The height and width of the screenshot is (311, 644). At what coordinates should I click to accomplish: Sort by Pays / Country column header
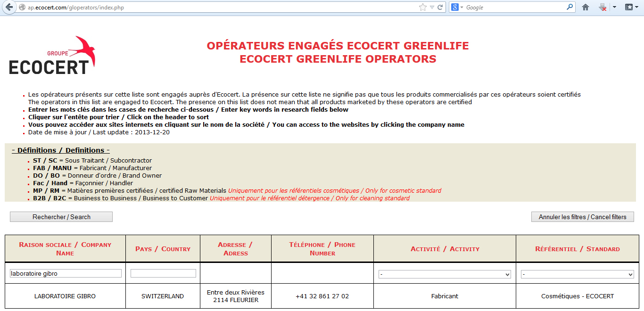(x=163, y=249)
